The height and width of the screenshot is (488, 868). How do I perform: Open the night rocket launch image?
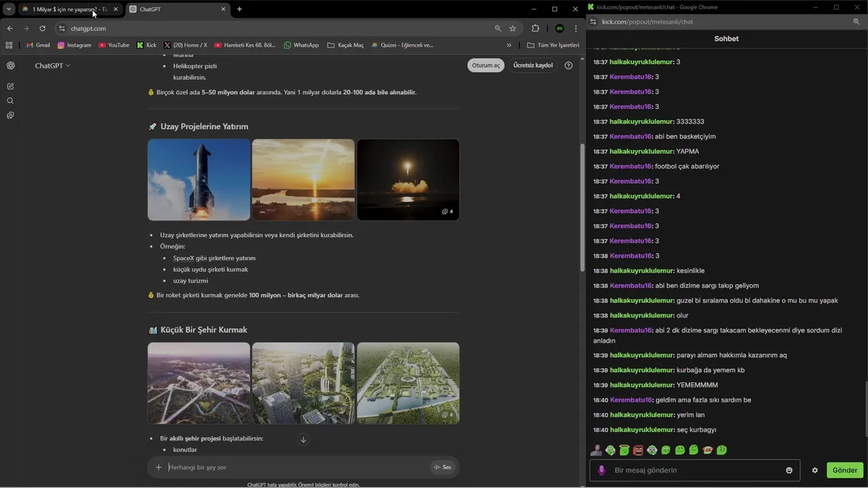point(408,180)
